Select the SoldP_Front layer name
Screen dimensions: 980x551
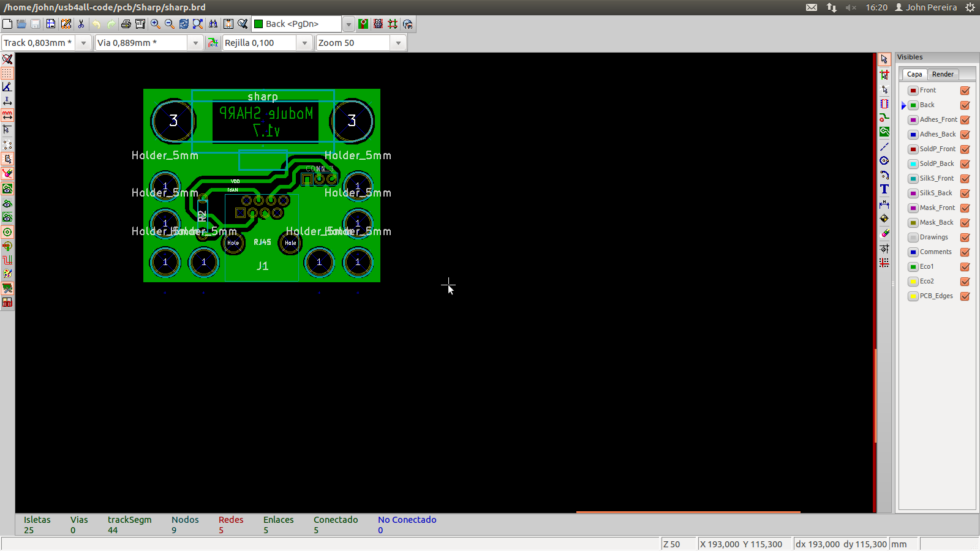click(x=938, y=149)
